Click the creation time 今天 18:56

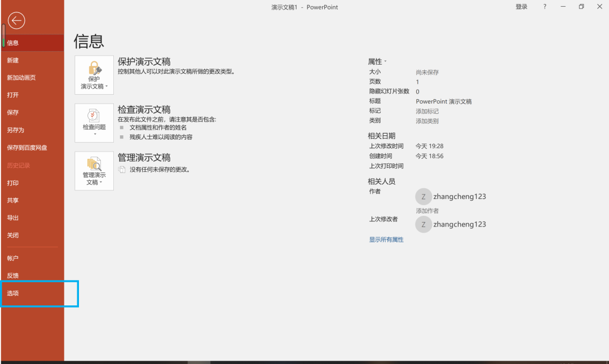[429, 156]
